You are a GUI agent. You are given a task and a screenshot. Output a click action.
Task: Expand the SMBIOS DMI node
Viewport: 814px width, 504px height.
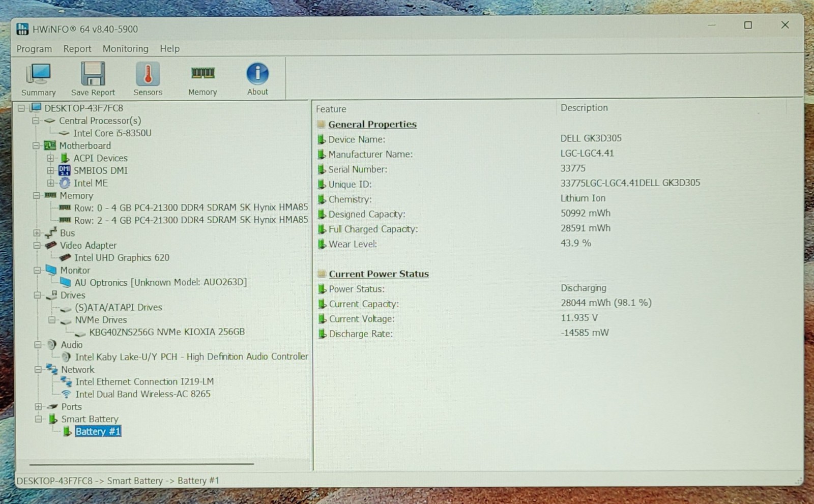click(x=50, y=170)
